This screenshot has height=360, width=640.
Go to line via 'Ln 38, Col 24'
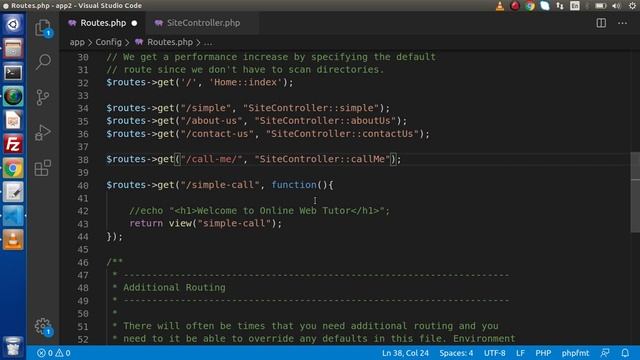pos(405,353)
